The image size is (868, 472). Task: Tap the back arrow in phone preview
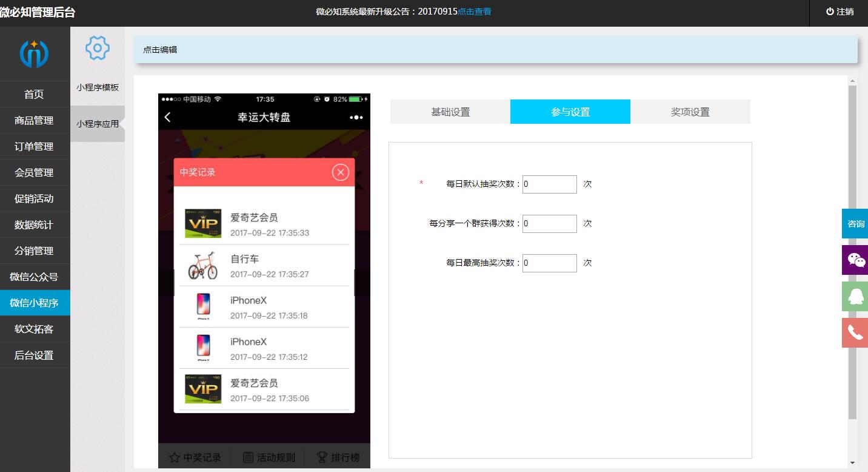tap(168, 118)
